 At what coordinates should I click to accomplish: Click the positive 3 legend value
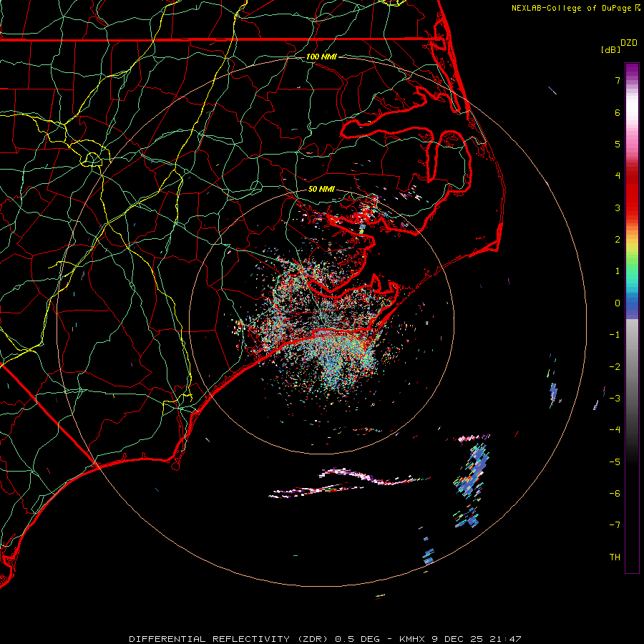point(618,208)
